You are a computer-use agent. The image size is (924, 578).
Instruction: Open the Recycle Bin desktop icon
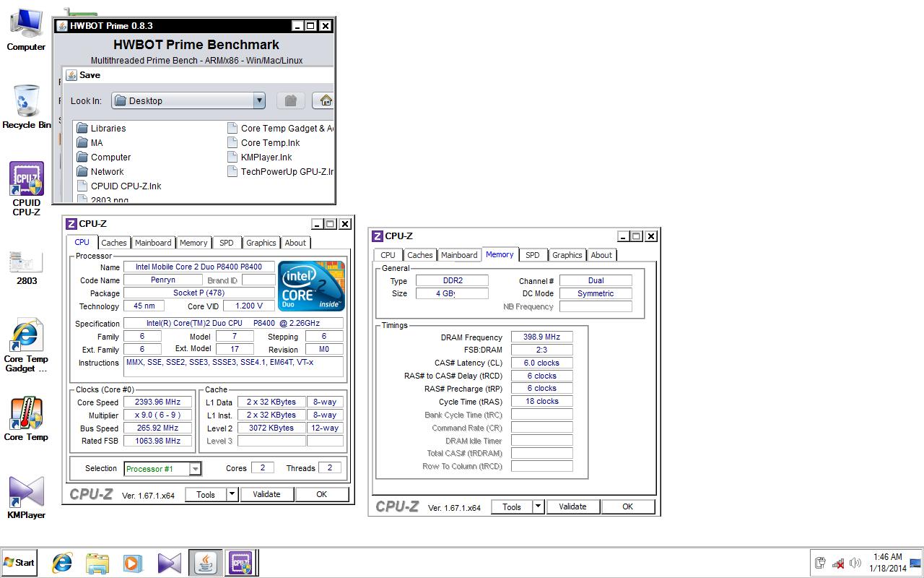tap(27, 106)
